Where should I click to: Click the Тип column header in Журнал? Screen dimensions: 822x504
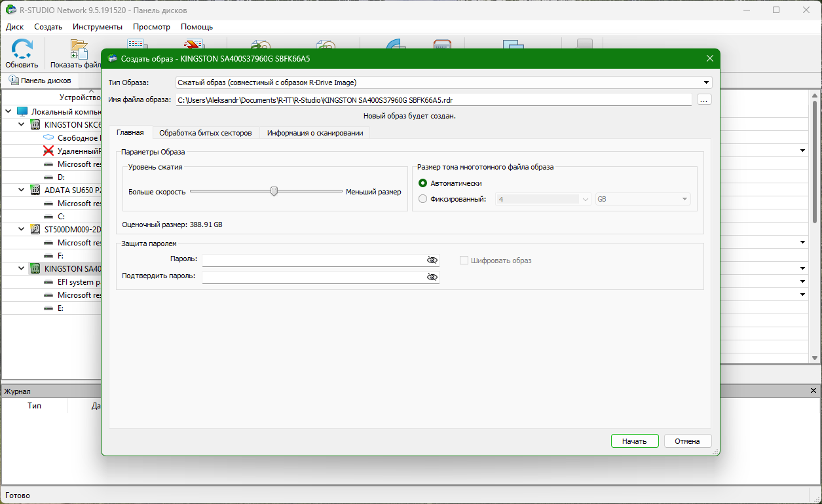(35, 406)
